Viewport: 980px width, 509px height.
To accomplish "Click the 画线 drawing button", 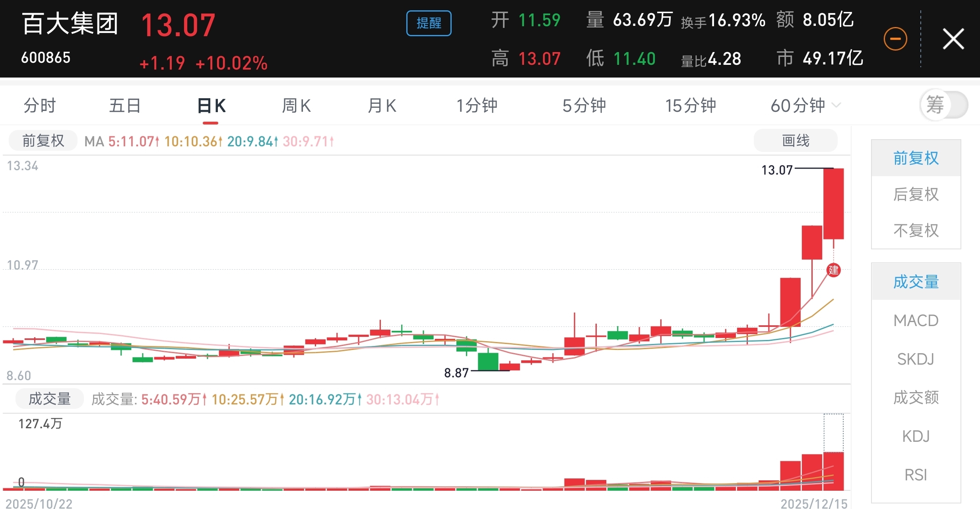I will pos(795,141).
